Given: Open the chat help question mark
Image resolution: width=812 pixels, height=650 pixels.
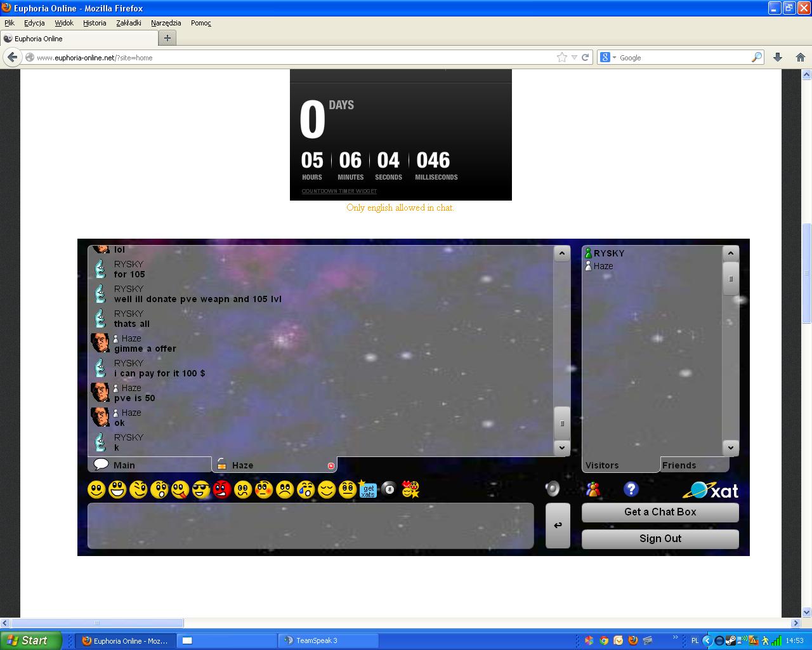Looking at the screenshot, I should (x=631, y=489).
